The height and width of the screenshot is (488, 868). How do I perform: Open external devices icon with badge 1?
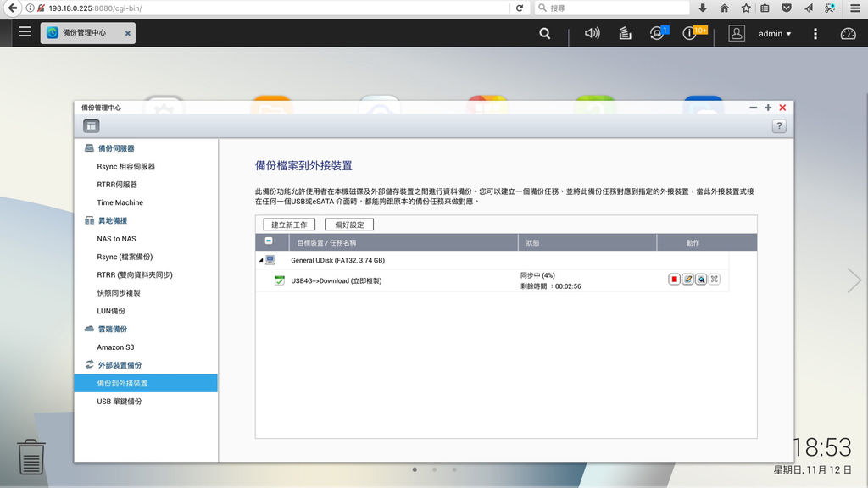[658, 33]
